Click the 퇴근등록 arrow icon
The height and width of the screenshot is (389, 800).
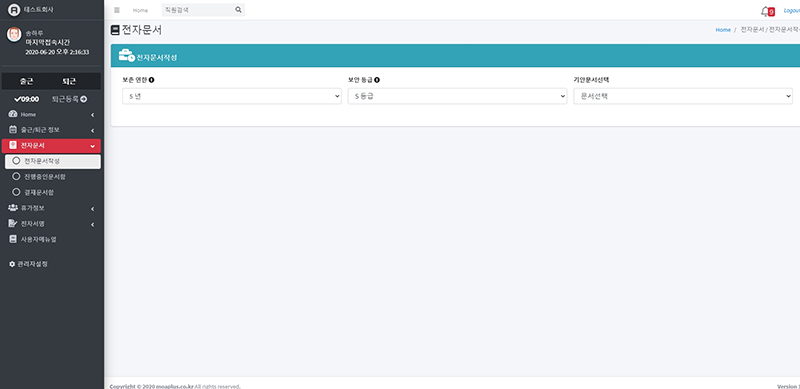(x=84, y=99)
